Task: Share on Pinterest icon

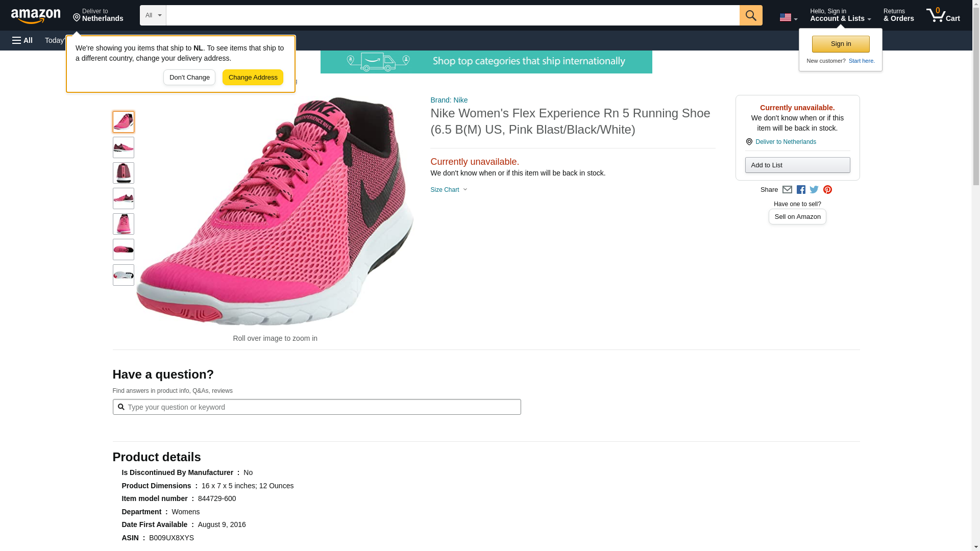Action: coord(827,190)
